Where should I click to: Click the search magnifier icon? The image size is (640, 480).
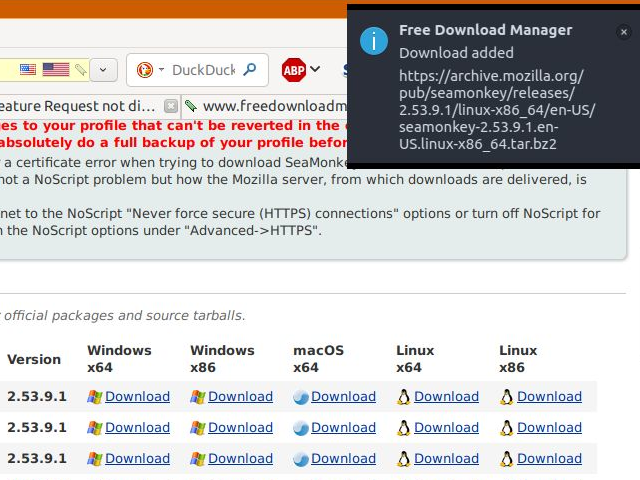click(x=250, y=69)
